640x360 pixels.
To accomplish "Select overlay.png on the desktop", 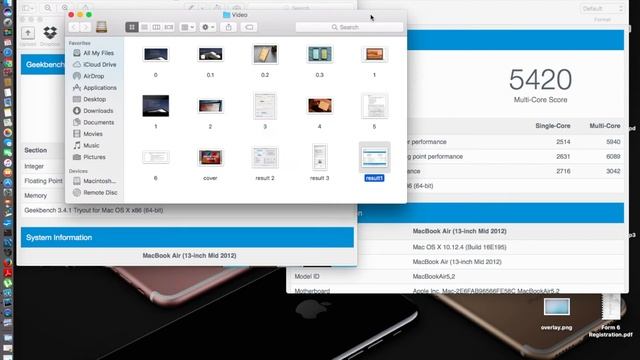I will 557,307.
